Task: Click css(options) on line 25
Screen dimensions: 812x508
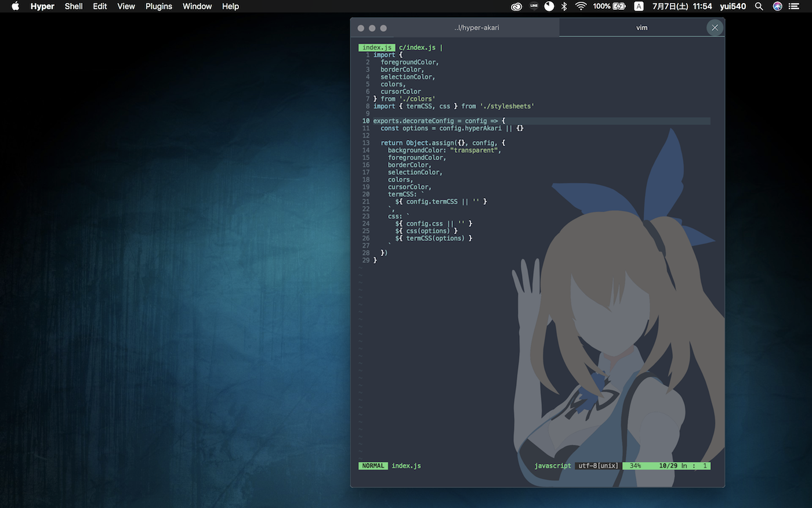Action: click(x=428, y=231)
